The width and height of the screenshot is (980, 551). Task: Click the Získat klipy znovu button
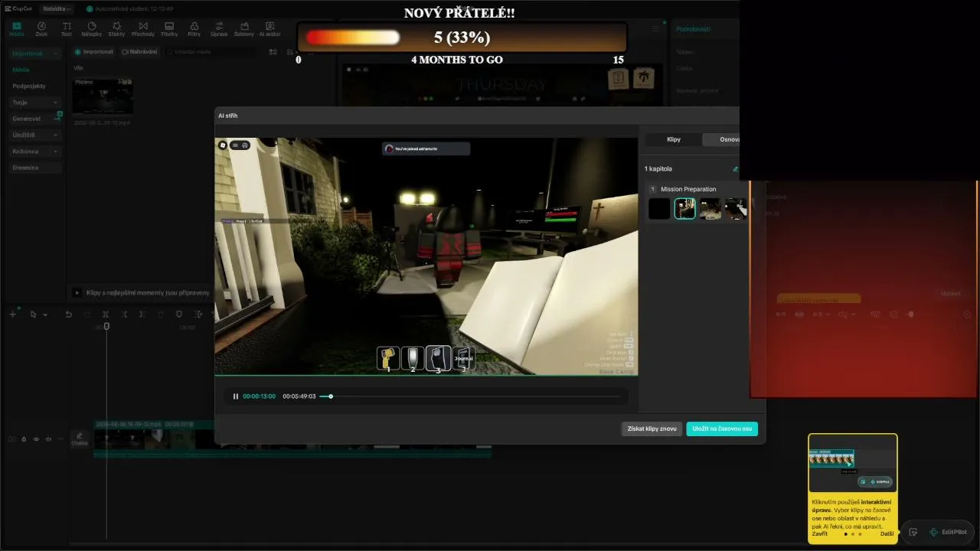pyautogui.click(x=652, y=429)
